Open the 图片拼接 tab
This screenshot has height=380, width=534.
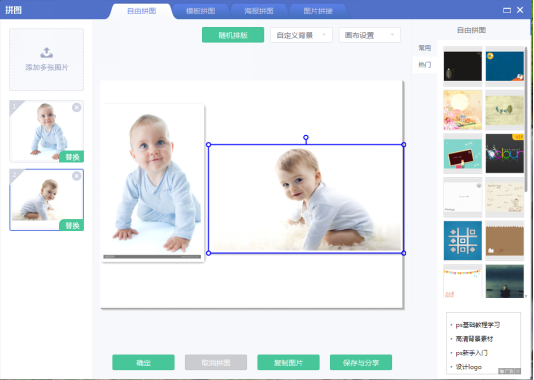[318, 11]
